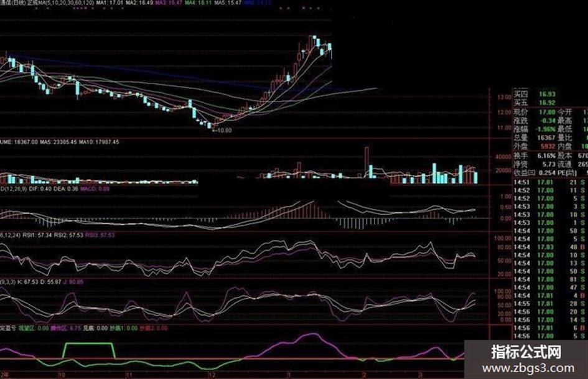Click the D: 55.87 KDJ value
Image resolution: width=588 pixels, height=379 pixels.
(51, 282)
